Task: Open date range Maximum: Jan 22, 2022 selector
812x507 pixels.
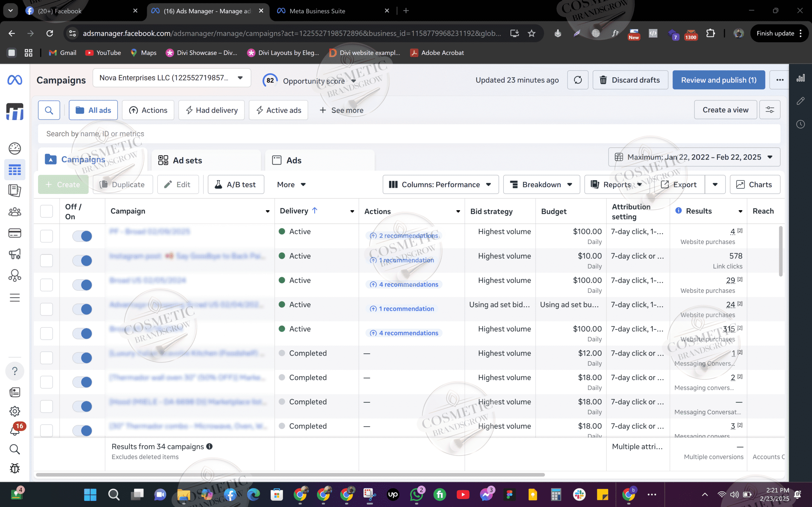Action: tap(694, 157)
